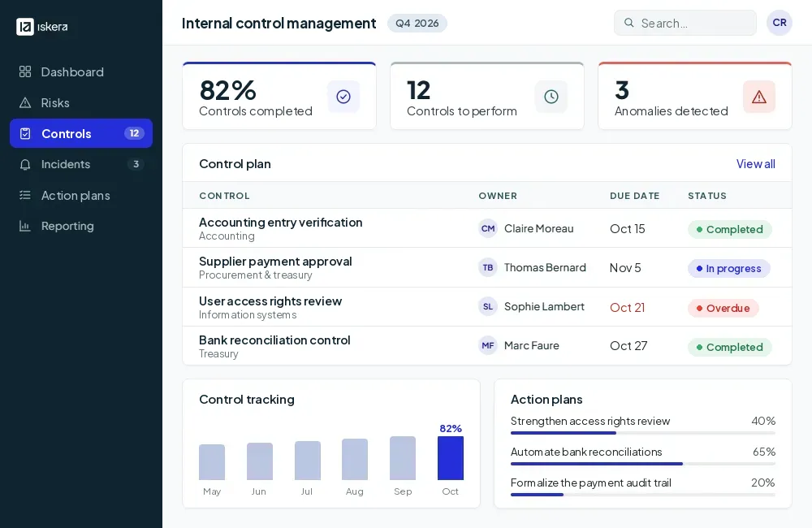Click the SL avatar for Sophie Lambert
This screenshot has width=812, height=528.
pyautogui.click(x=488, y=307)
